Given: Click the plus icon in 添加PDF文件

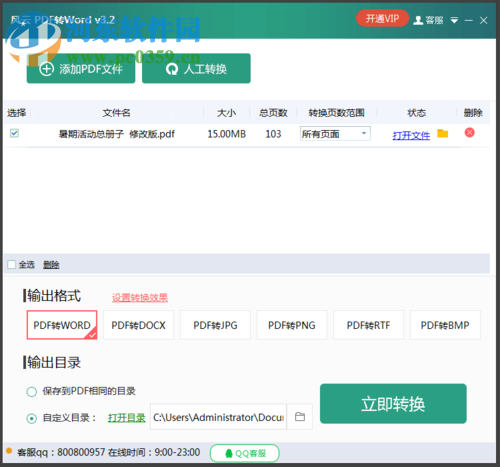Looking at the screenshot, I should (x=46, y=69).
